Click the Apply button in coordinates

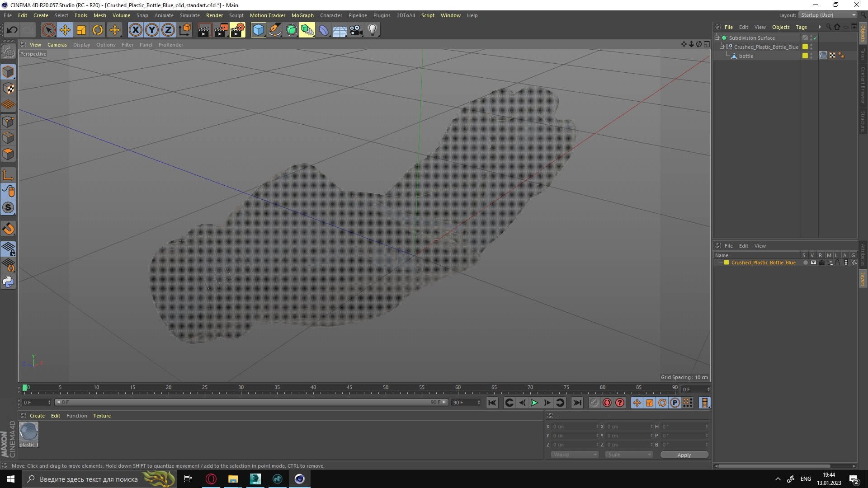tap(684, 455)
